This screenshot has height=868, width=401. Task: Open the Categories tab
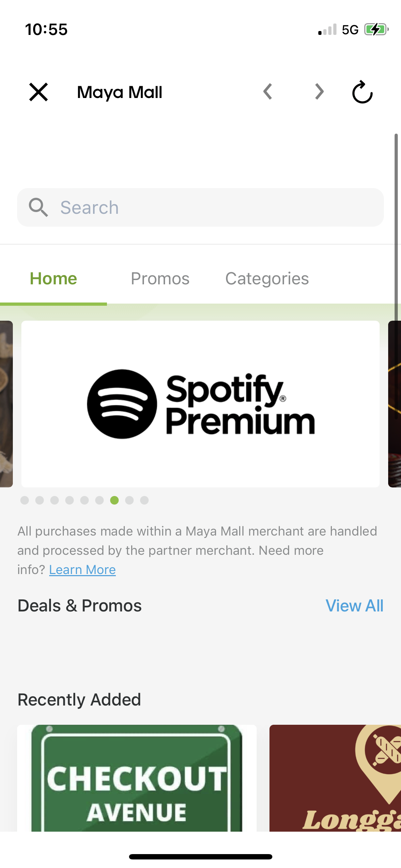[x=267, y=279]
